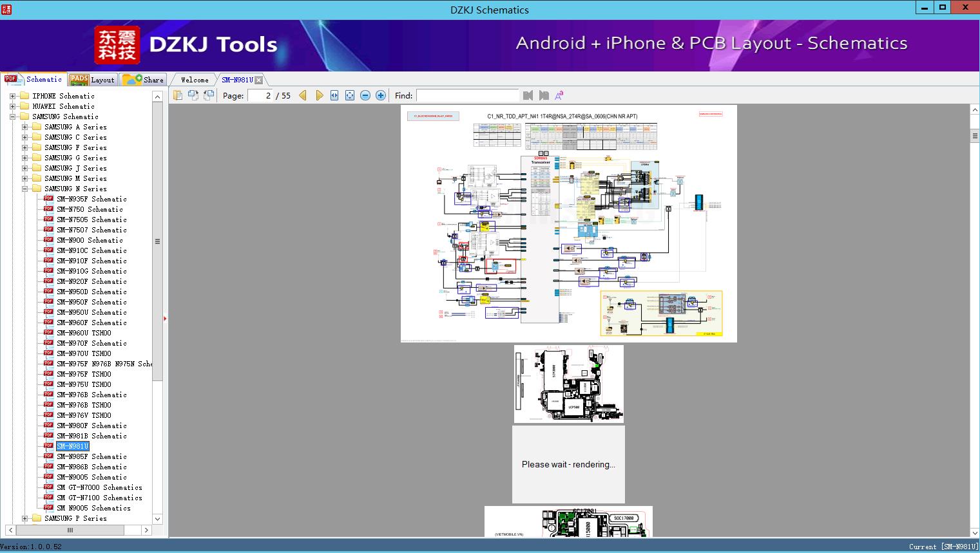Select the highlighted SM-N981U tree item
Screen dimensions: 980x553
coord(73,446)
